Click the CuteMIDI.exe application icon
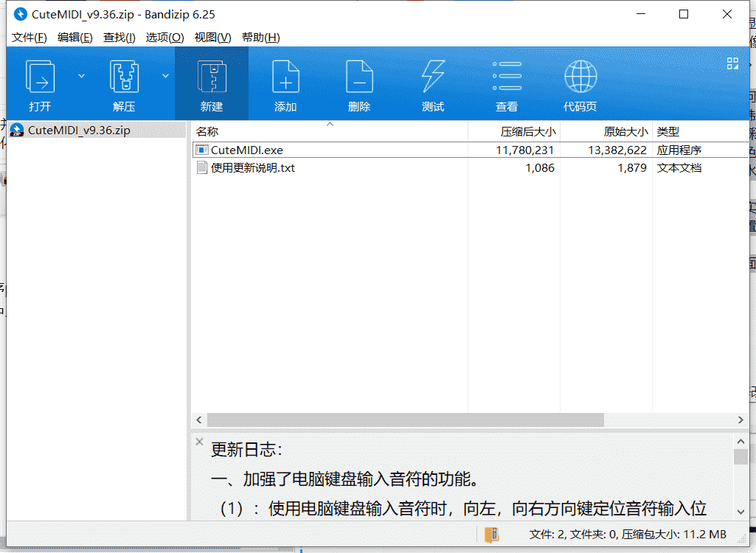This screenshot has width=756, height=553. tap(202, 150)
